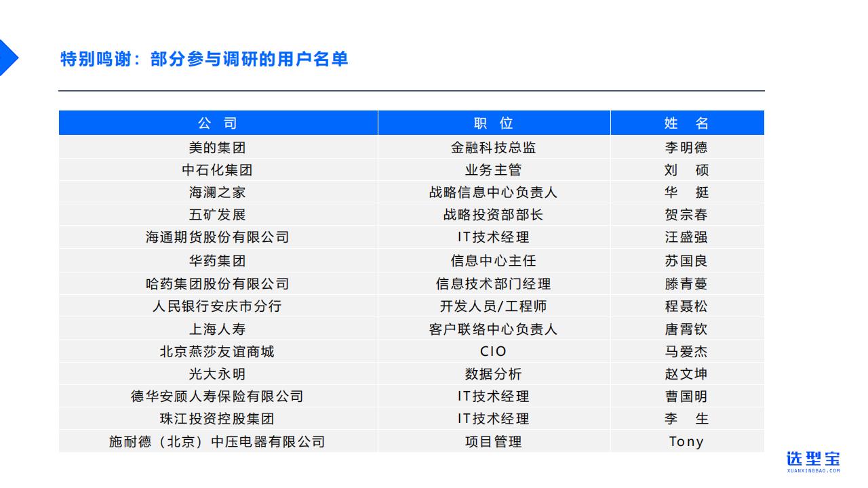The width and height of the screenshot is (868, 488).
Task: Click the 北京燕莎友谊商城 cell
Action: tap(218, 351)
